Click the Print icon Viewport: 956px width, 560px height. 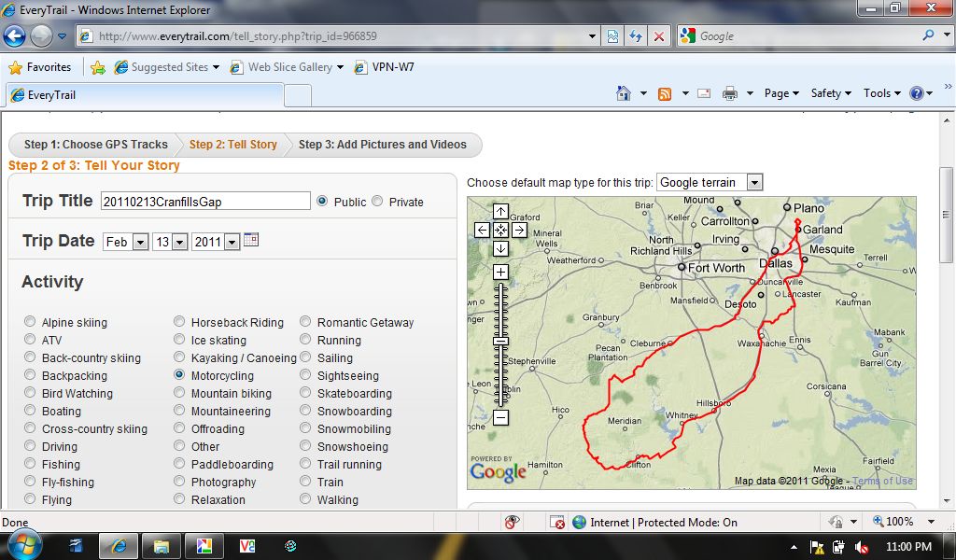pyautogui.click(x=730, y=94)
